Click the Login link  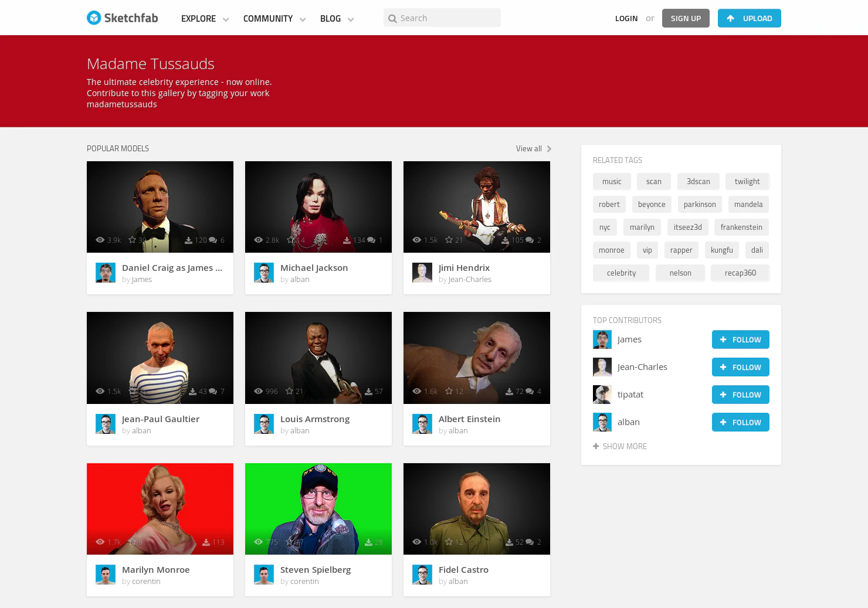click(x=626, y=18)
